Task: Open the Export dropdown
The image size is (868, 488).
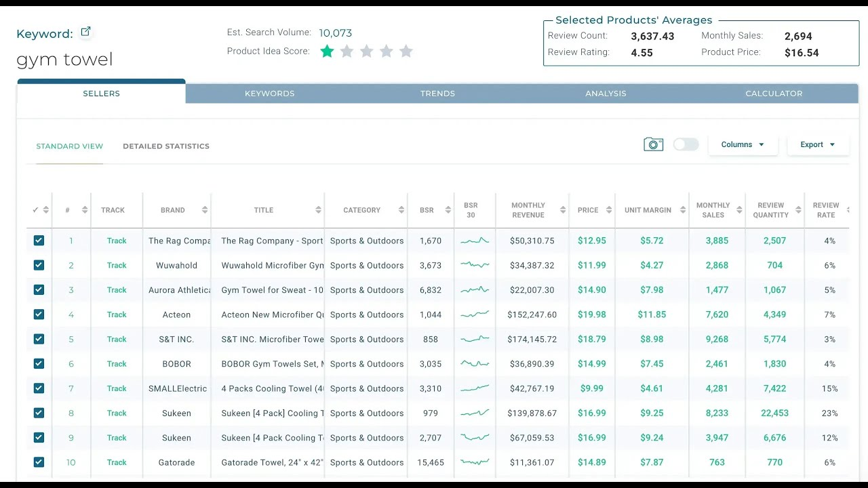Action: click(x=818, y=144)
